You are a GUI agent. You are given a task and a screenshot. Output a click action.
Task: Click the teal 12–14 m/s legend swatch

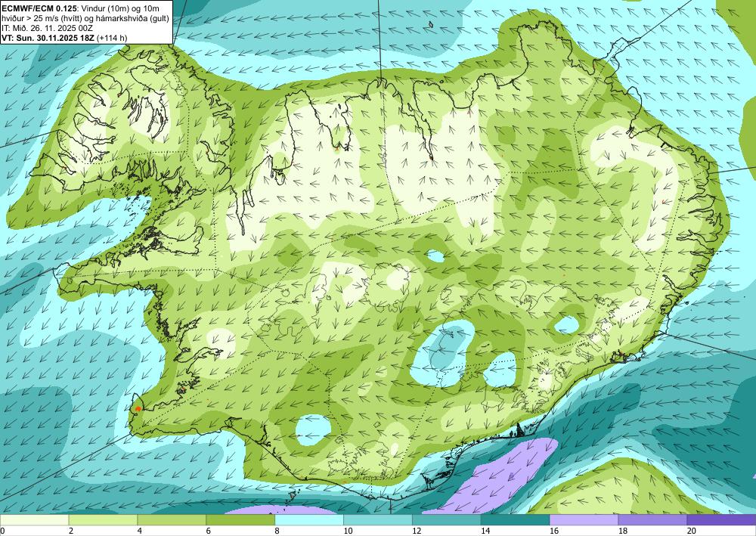pos(447,520)
